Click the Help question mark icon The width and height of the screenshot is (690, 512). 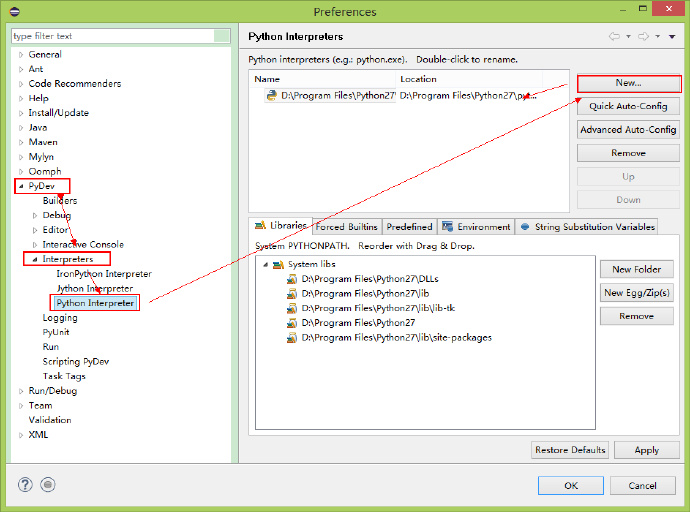(x=25, y=485)
